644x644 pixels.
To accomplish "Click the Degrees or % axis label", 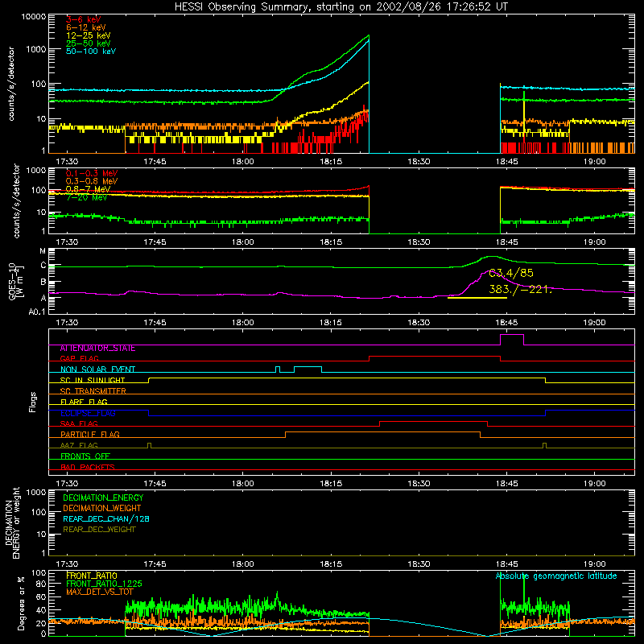I will click(21, 604).
